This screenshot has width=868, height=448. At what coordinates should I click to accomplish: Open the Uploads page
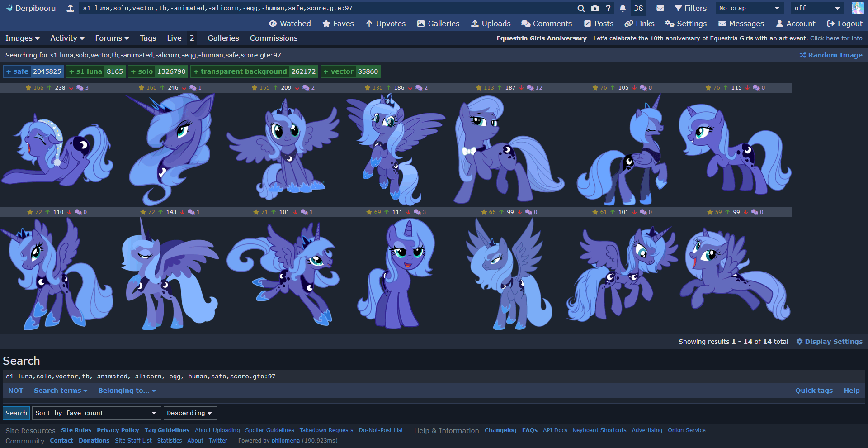(x=491, y=24)
